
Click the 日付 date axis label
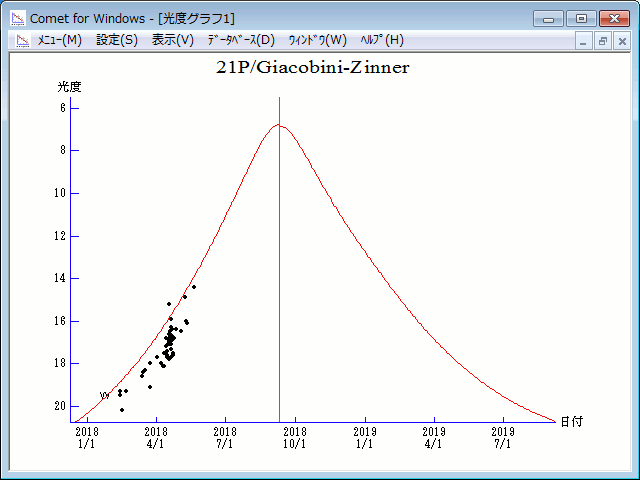coord(571,421)
